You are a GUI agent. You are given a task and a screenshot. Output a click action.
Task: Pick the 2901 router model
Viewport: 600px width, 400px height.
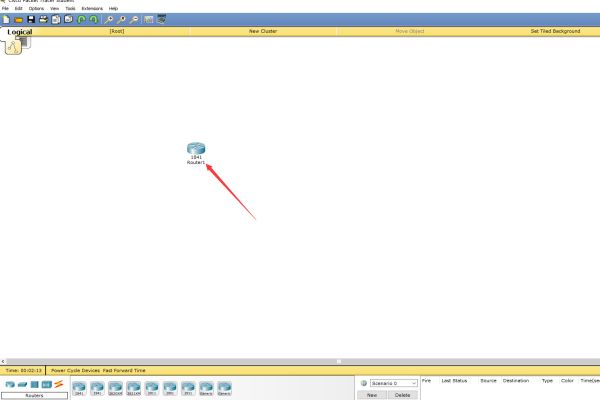[170, 388]
